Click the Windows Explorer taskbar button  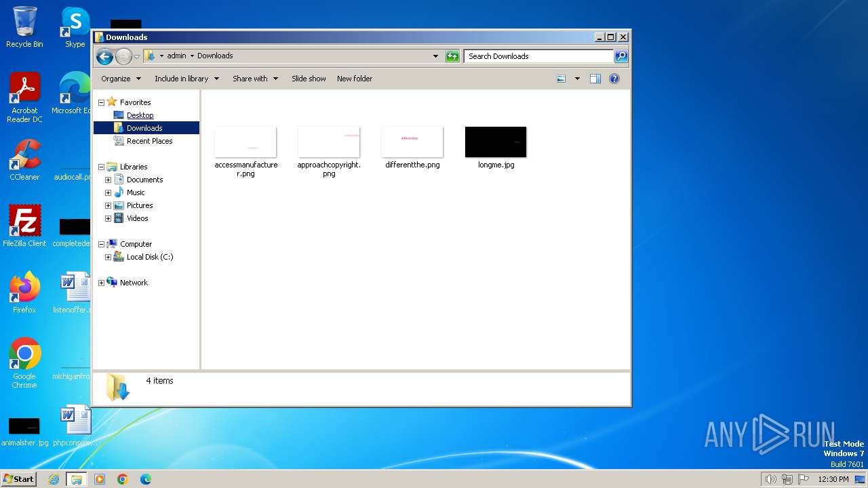pyautogui.click(x=77, y=479)
